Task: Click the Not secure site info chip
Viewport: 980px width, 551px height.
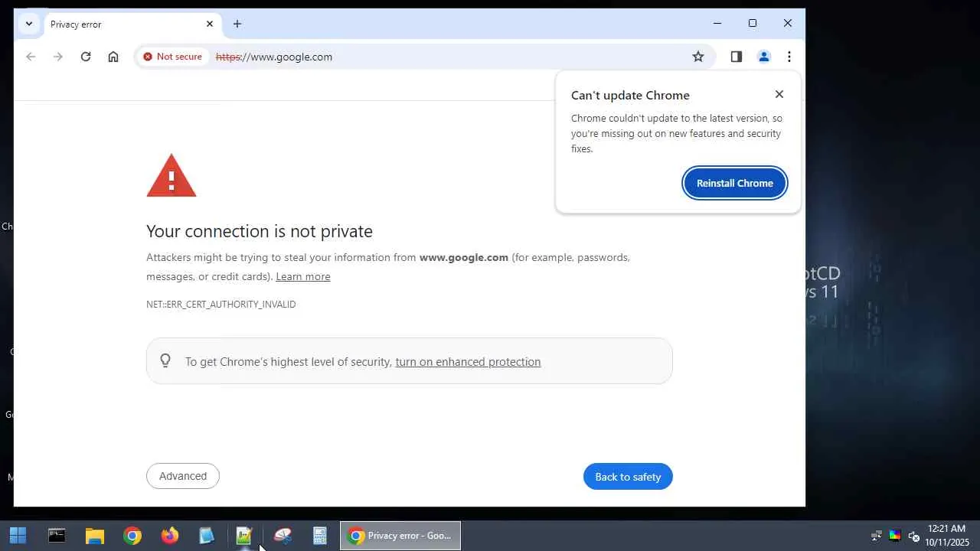Action: coord(172,57)
